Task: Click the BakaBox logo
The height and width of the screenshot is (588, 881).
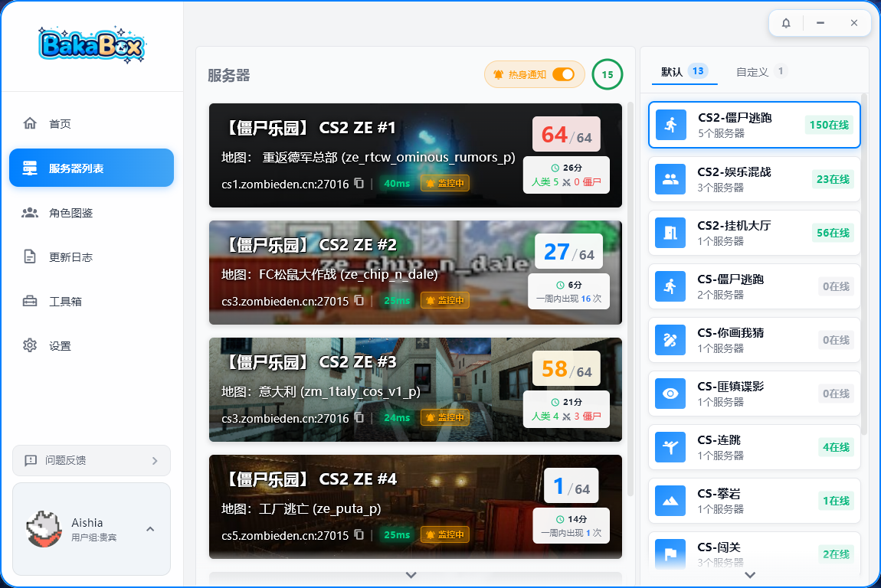Action: point(92,45)
